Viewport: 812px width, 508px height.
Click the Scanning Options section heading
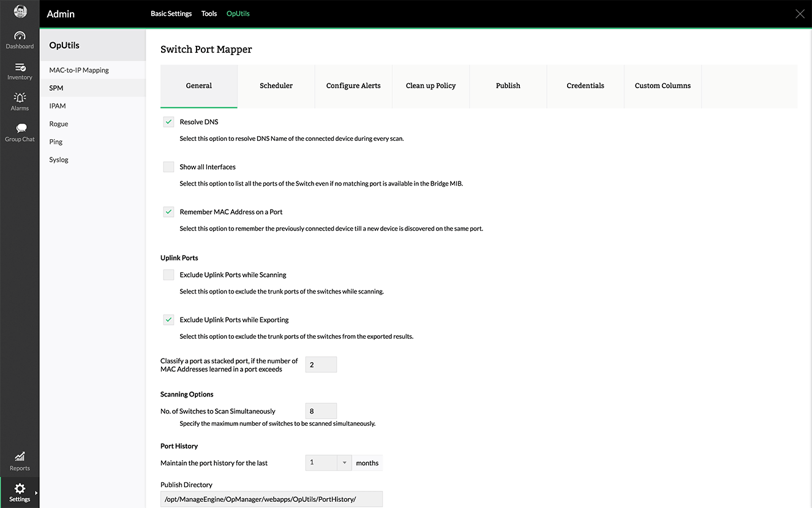pyautogui.click(x=187, y=395)
